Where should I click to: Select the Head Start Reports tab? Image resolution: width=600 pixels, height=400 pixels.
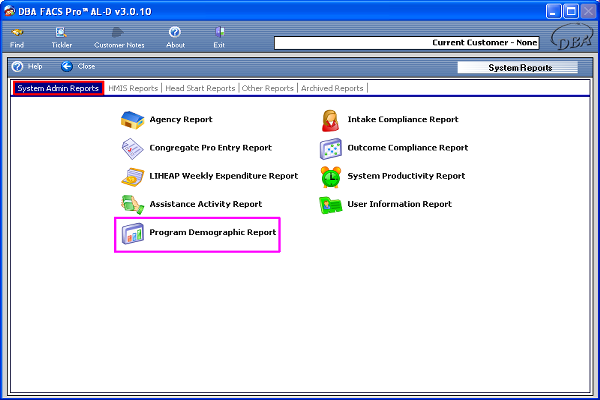200,89
